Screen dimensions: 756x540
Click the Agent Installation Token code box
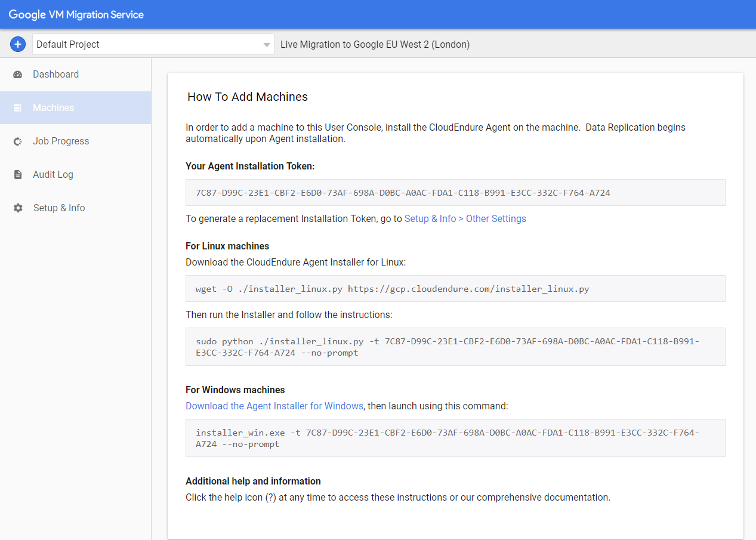click(x=455, y=193)
